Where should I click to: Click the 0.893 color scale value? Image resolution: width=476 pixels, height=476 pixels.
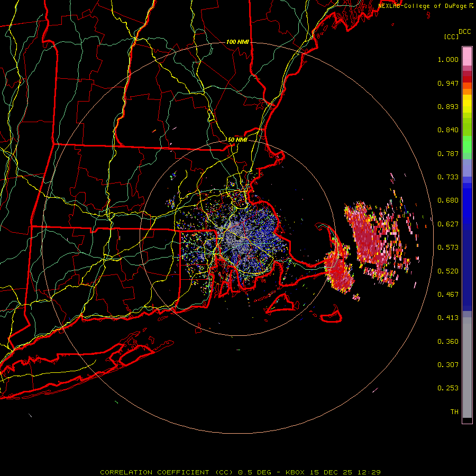(448, 106)
